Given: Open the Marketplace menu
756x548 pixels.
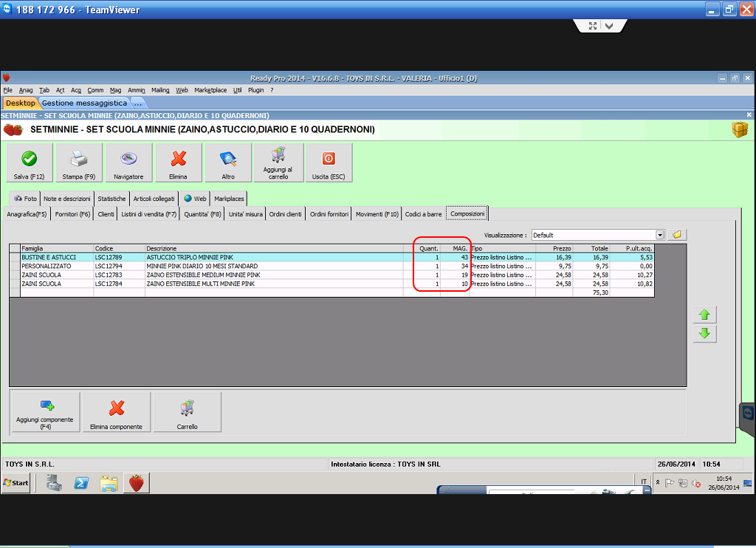Looking at the screenshot, I should click(x=210, y=90).
